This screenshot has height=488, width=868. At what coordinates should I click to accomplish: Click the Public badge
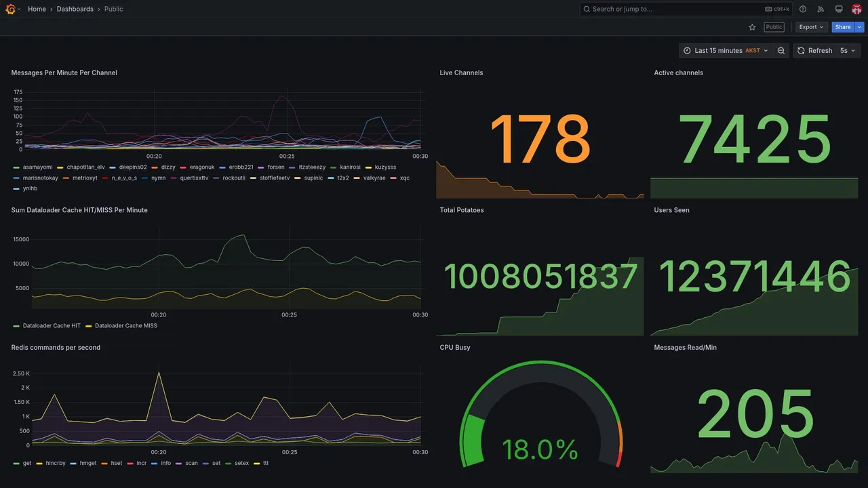pyautogui.click(x=774, y=27)
